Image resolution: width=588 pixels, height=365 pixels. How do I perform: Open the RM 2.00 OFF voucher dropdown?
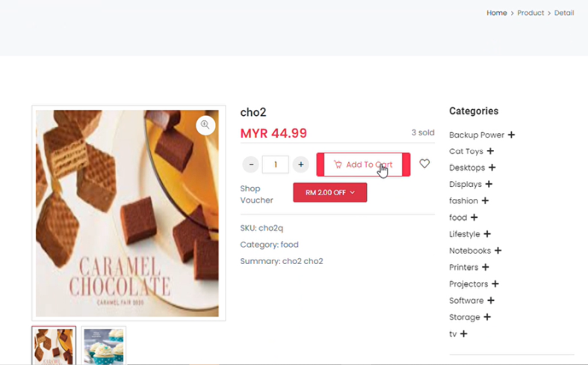330,193
